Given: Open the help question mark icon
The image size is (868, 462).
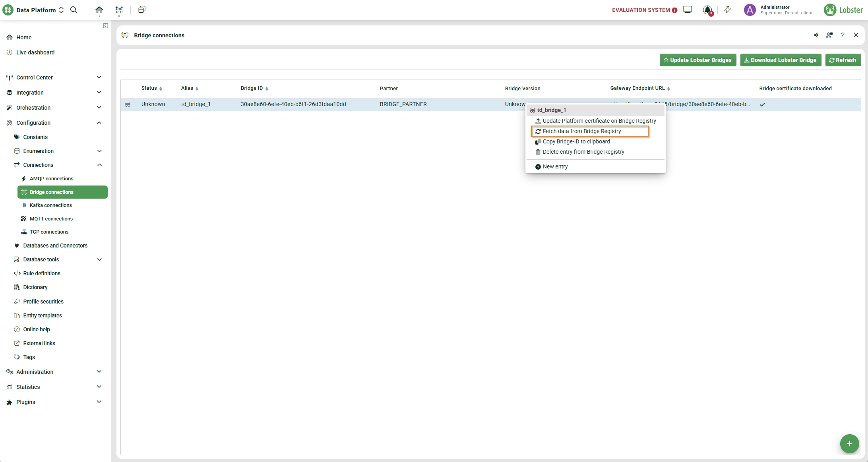Looking at the screenshot, I should (x=843, y=35).
